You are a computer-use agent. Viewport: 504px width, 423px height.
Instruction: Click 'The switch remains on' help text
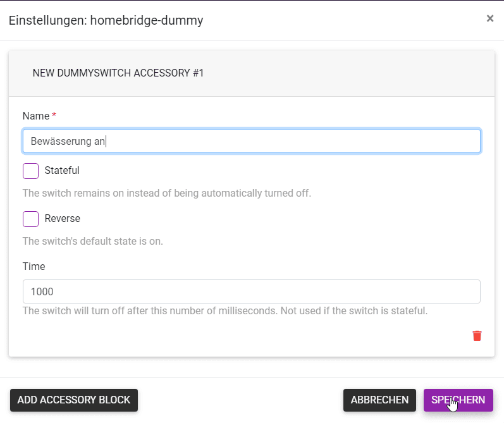click(167, 193)
